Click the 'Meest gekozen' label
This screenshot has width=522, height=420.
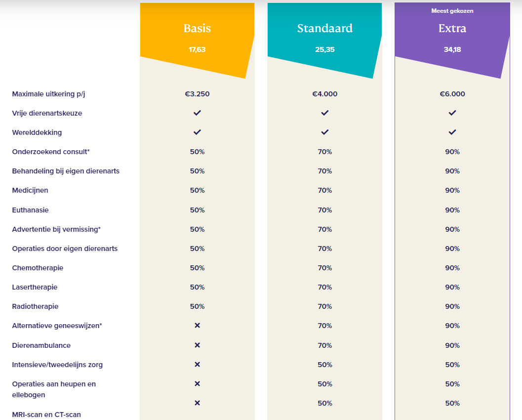tap(452, 11)
